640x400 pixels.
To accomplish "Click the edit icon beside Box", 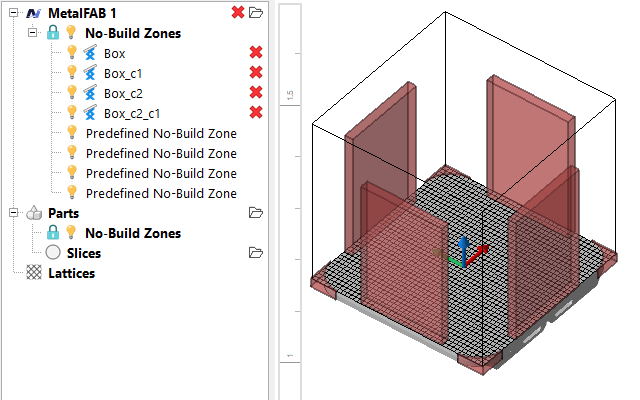I will coord(90,53).
